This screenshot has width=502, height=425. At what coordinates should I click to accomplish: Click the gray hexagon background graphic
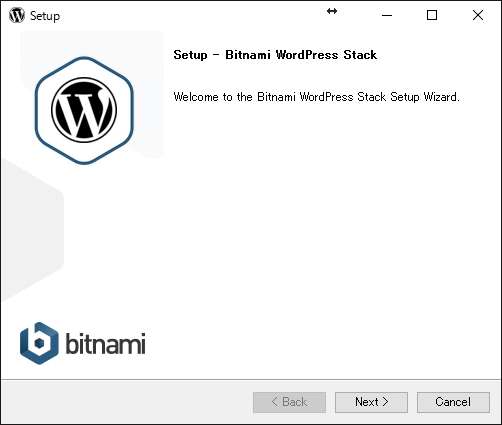(x=32, y=230)
